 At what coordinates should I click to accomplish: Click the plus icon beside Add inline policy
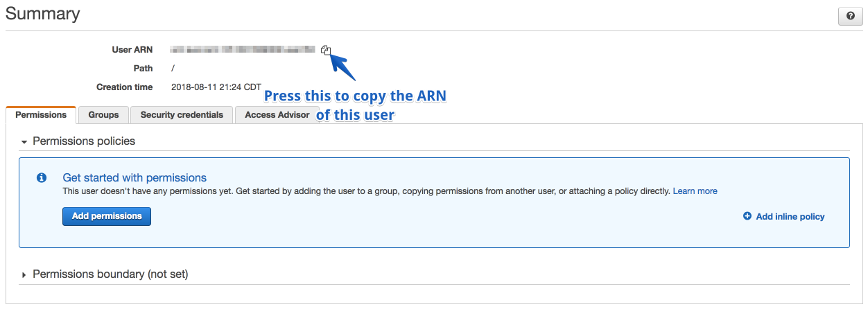(x=747, y=216)
